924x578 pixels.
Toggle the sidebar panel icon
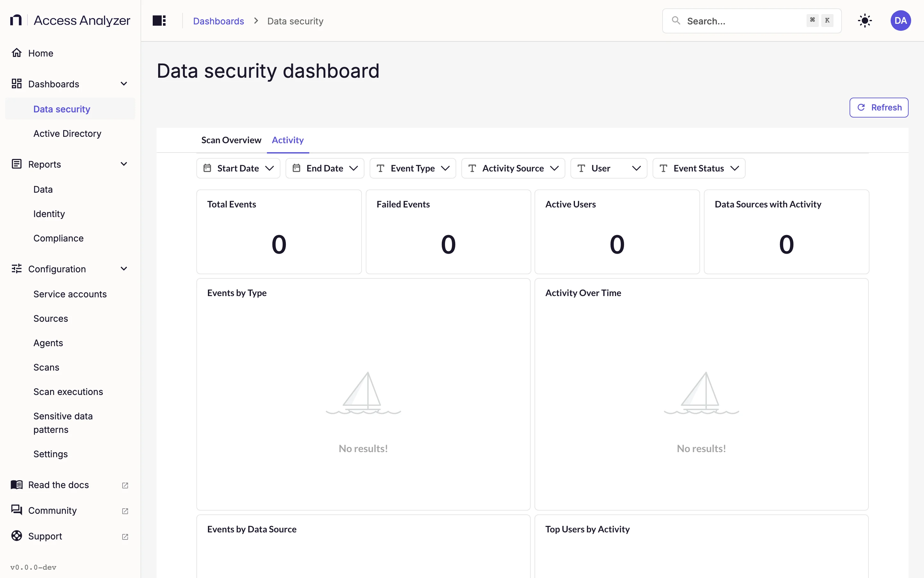point(159,21)
